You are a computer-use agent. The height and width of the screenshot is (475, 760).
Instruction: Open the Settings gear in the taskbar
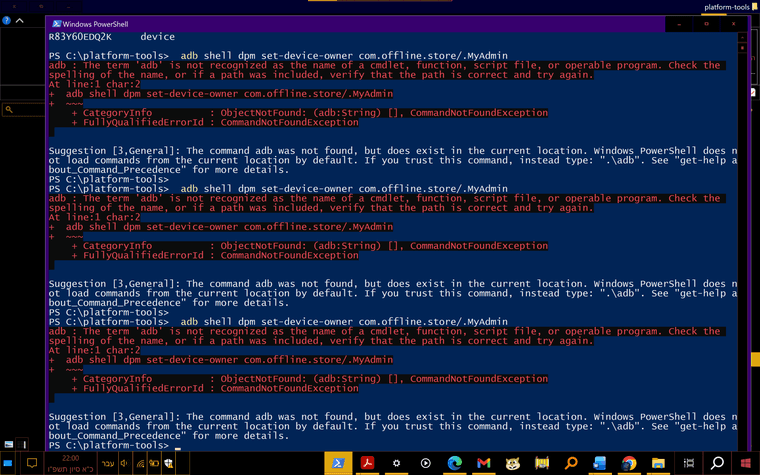click(396, 463)
